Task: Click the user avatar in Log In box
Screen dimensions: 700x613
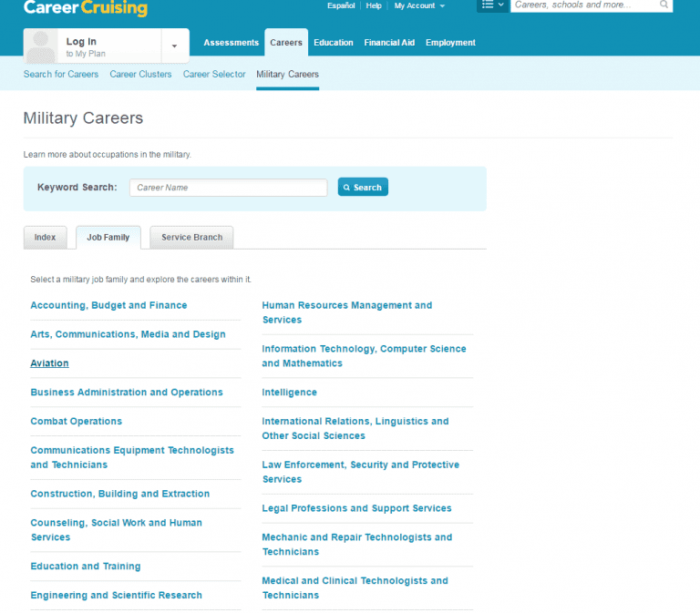Action: coord(41,46)
